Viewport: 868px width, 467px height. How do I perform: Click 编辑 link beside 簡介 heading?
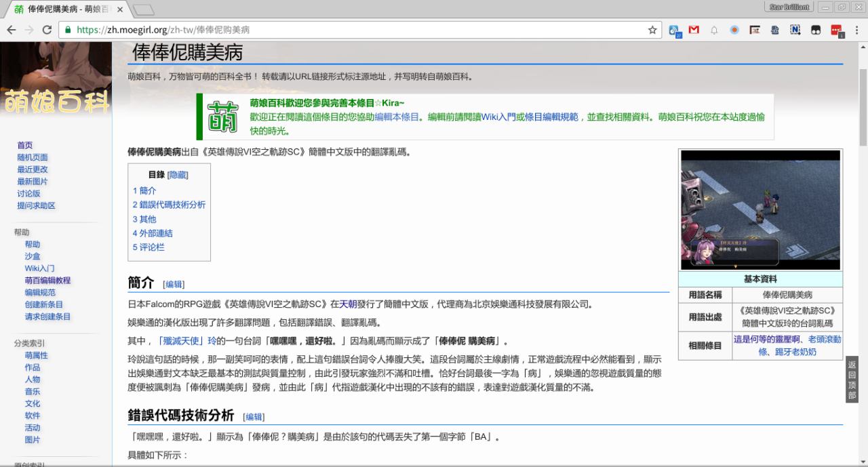click(x=174, y=284)
